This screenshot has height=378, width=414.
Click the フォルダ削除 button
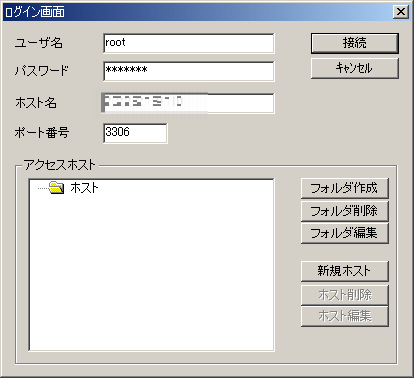click(x=345, y=211)
